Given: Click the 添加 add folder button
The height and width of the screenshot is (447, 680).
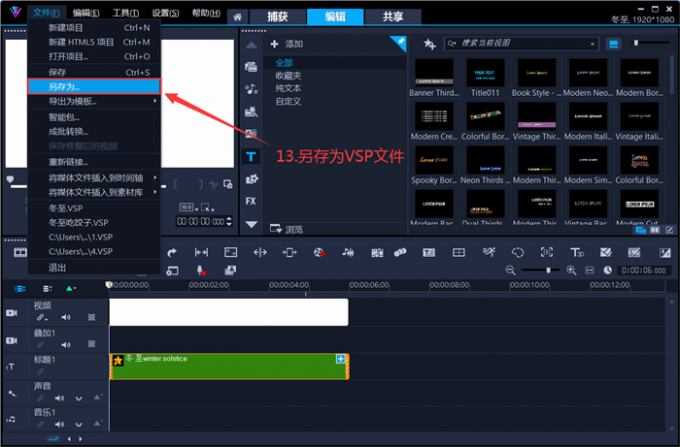Looking at the screenshot, I should click(x=286, y=44).
